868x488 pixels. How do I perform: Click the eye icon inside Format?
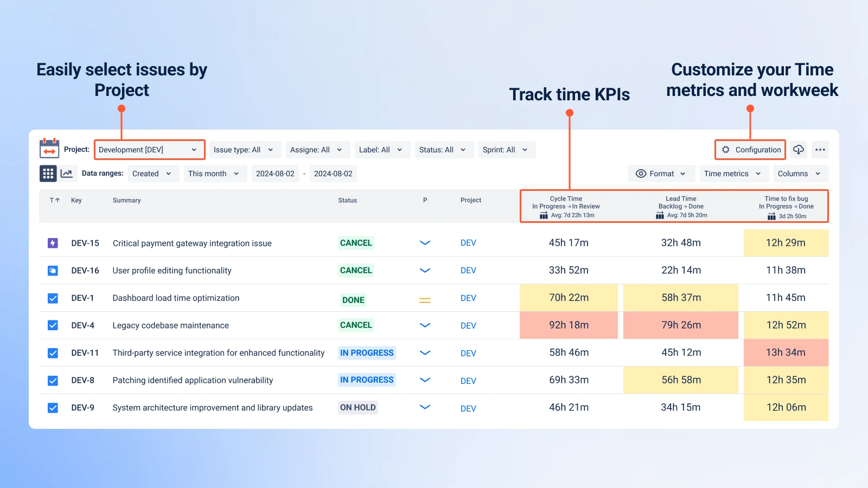(x=642, y=174)
